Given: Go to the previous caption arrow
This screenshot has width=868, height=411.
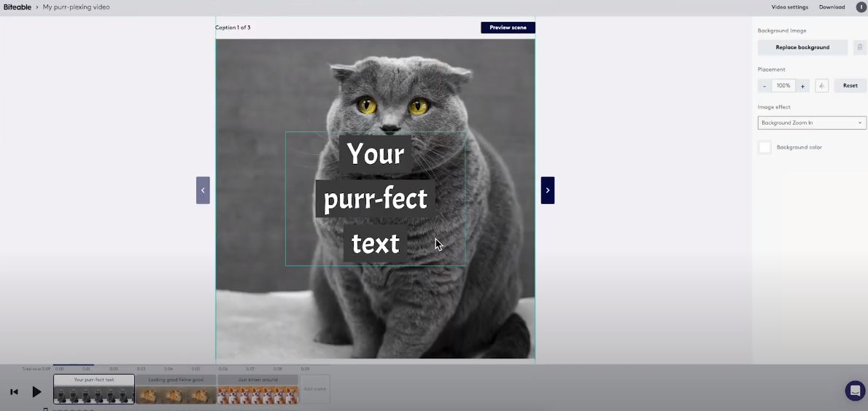Looking at the screenshot, I should coord(203,190).
